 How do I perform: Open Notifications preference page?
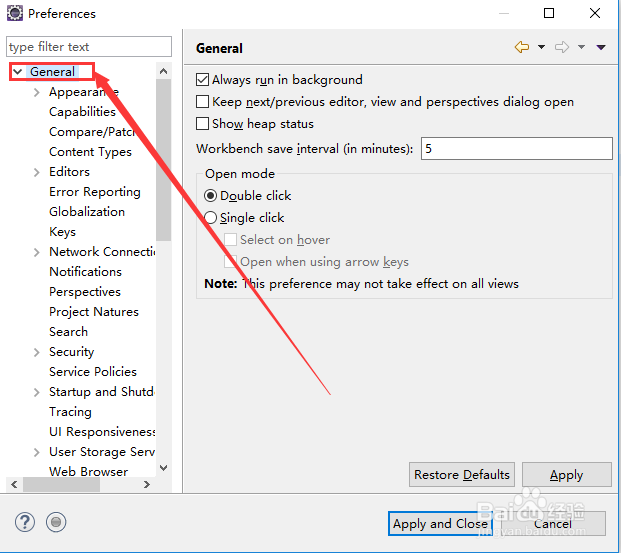(x=85, y=272)
